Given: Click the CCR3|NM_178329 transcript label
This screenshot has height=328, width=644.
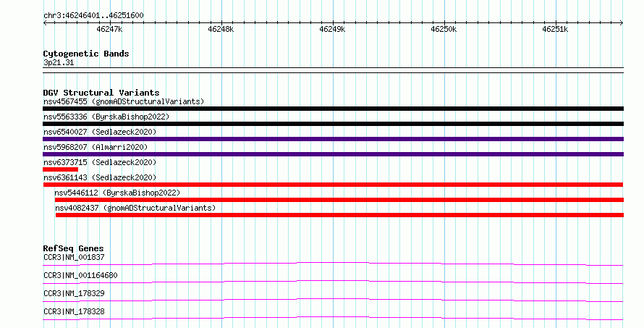Looking at the screenshot, I should [x=74, y=293].
